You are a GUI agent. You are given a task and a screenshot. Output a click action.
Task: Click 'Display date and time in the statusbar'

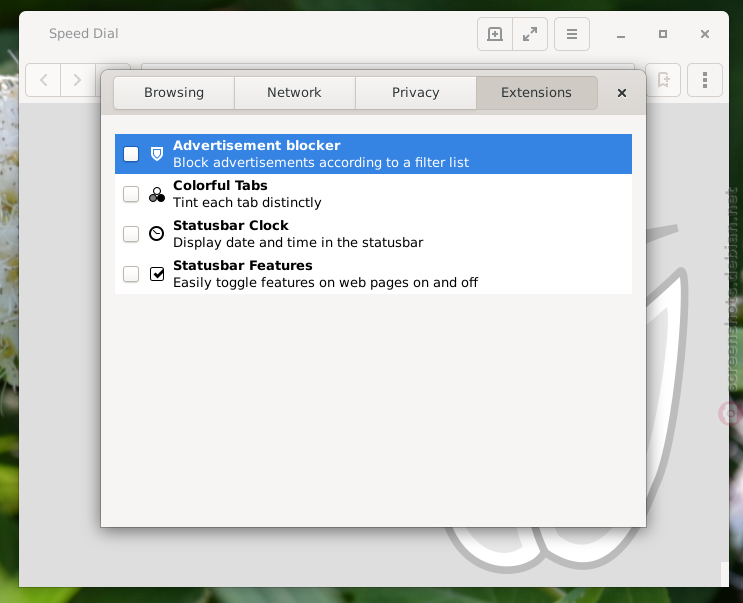pyautogui.click(x=298, y=243)
